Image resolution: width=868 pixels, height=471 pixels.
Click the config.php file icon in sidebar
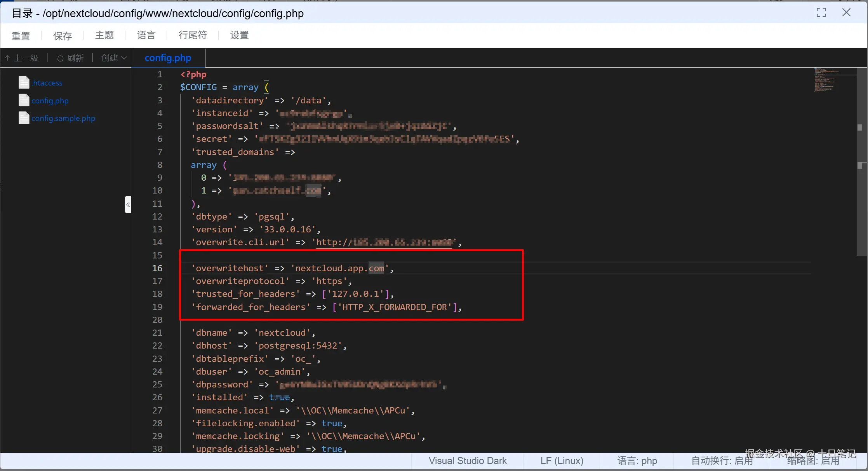point(24,100)
